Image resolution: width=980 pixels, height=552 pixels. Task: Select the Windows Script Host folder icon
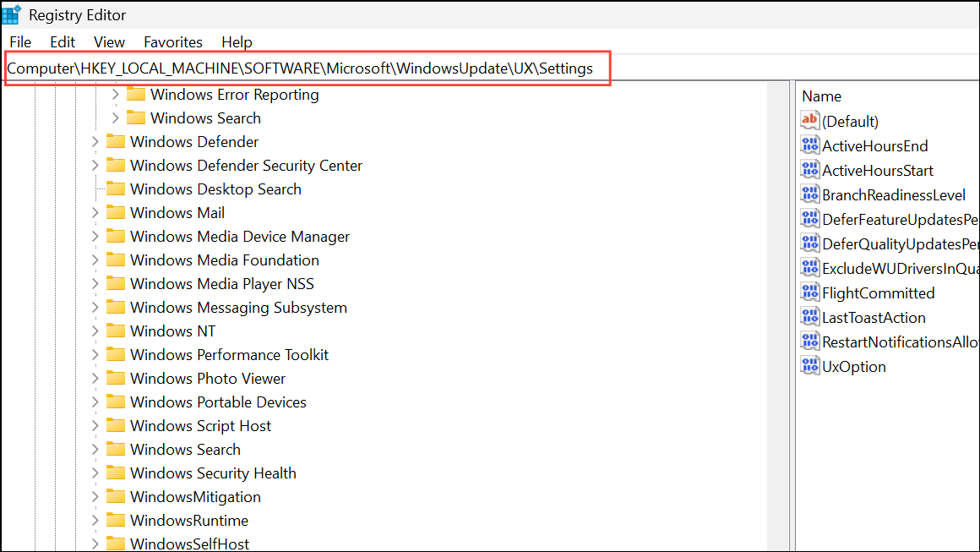click(116, 426)
